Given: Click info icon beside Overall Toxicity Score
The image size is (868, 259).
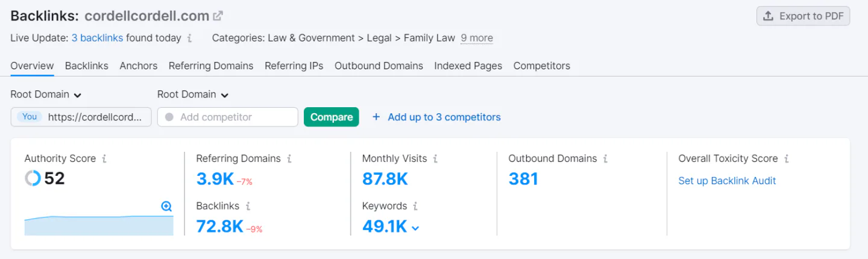Looking at the screenshot, I should (x=787, y=159).
